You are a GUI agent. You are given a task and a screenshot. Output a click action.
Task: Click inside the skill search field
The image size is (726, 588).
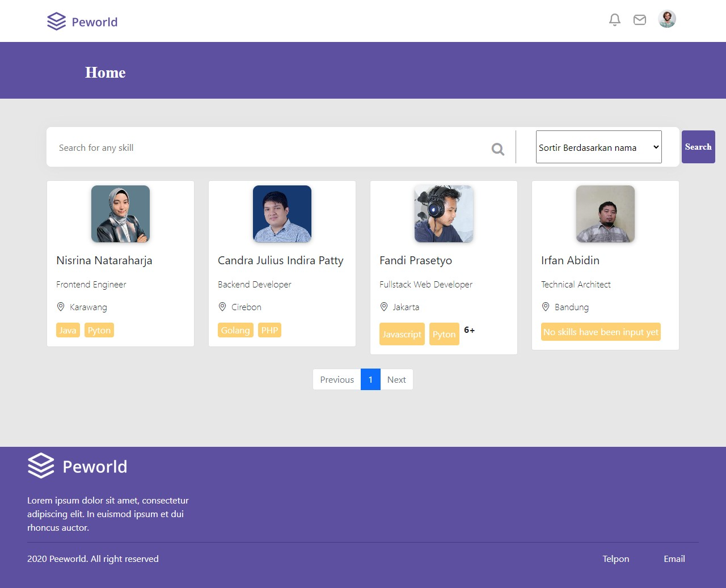tap(227, 147)
